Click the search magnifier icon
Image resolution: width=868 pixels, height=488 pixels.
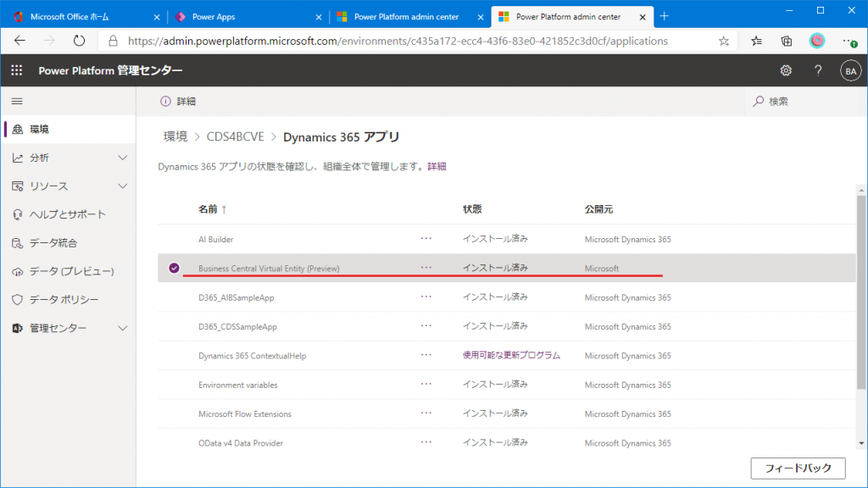[759, 102]
